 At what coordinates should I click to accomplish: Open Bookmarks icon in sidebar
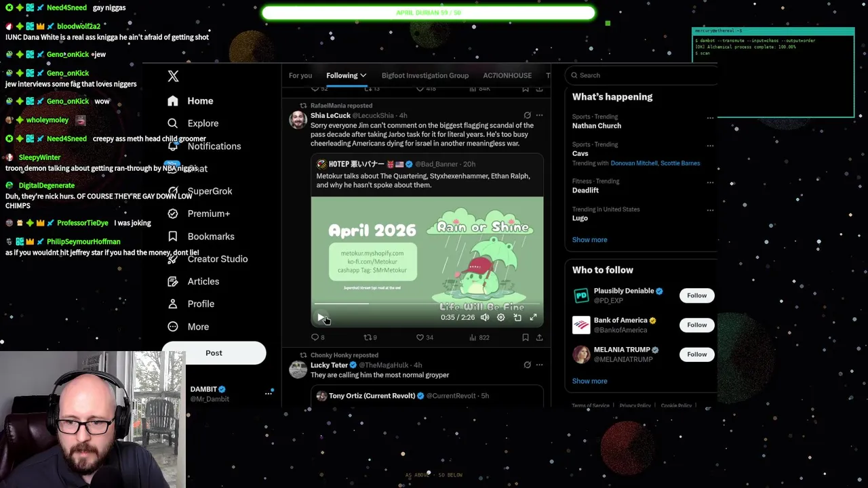click(x=173, y=237)
